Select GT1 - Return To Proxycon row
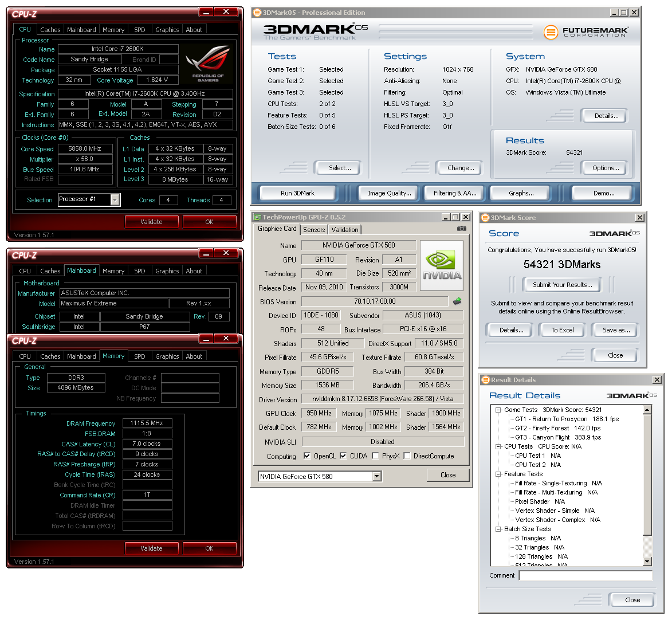The height and width of the screenshot is (624, 672). 567,419
